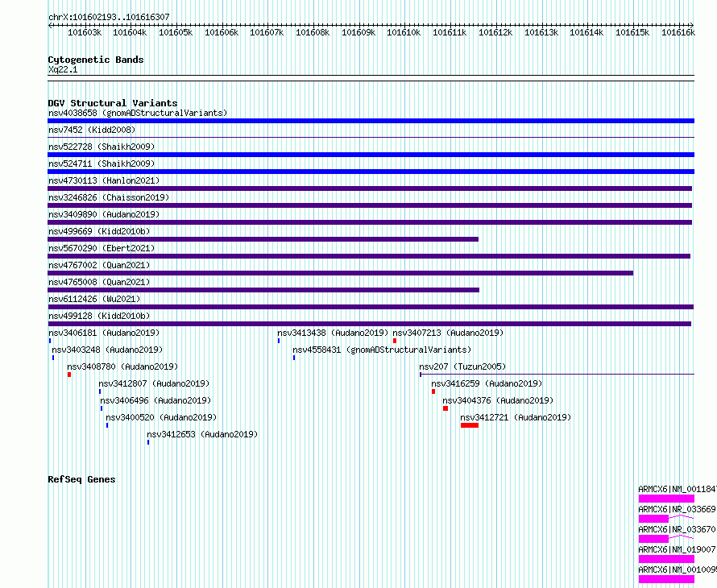Click nsv4730113 (Hanlon2021) label
The width and height of the screenshot is (717, 588).
pos(104,180)
